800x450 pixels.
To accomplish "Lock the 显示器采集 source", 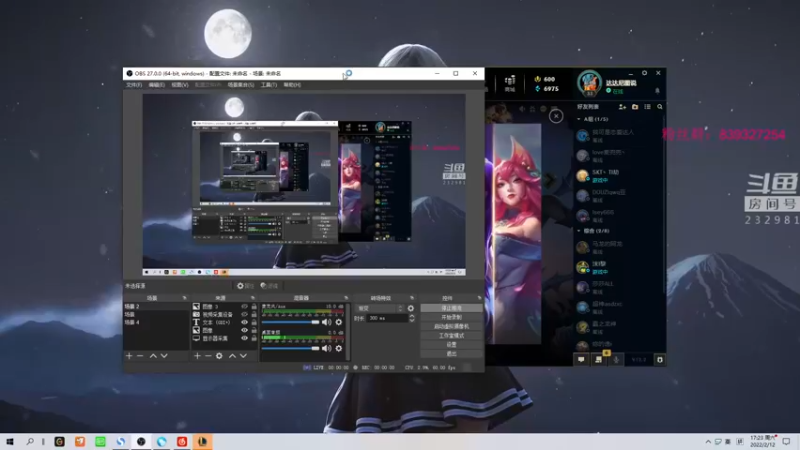I will click(x=254, y=338).
